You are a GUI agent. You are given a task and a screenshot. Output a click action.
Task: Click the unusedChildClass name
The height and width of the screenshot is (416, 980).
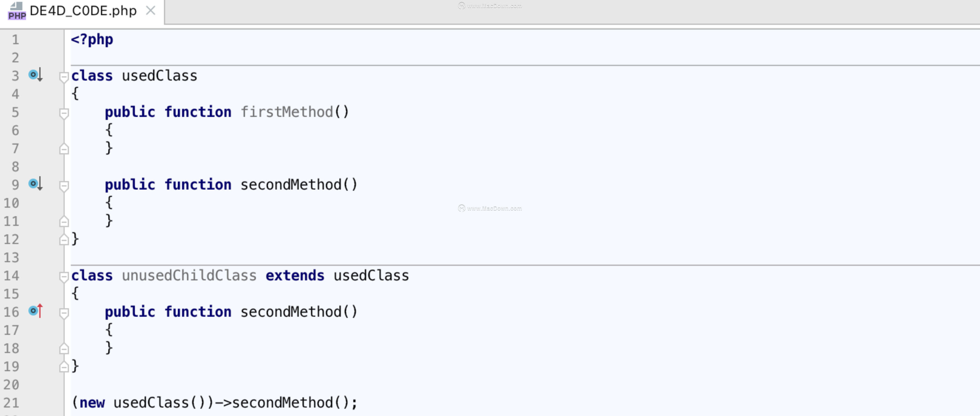[189, 275]
